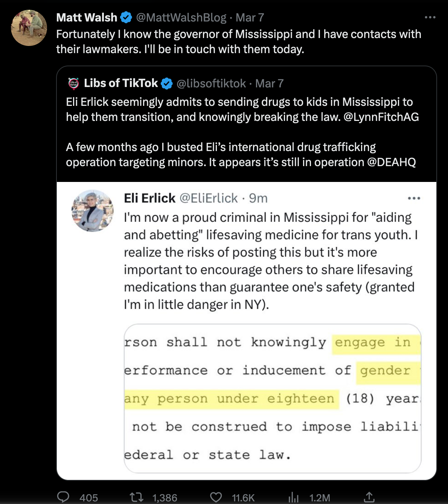Open the highlighted law text image

point(273,399)
